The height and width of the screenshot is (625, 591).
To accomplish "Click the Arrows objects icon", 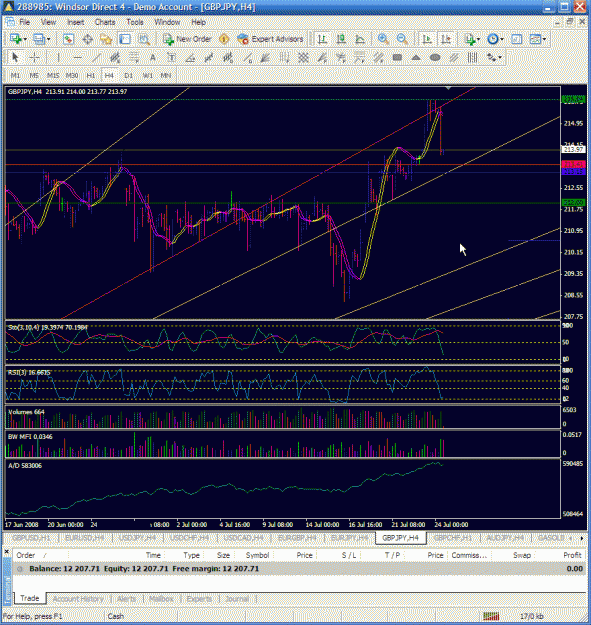I will (492, 57).
